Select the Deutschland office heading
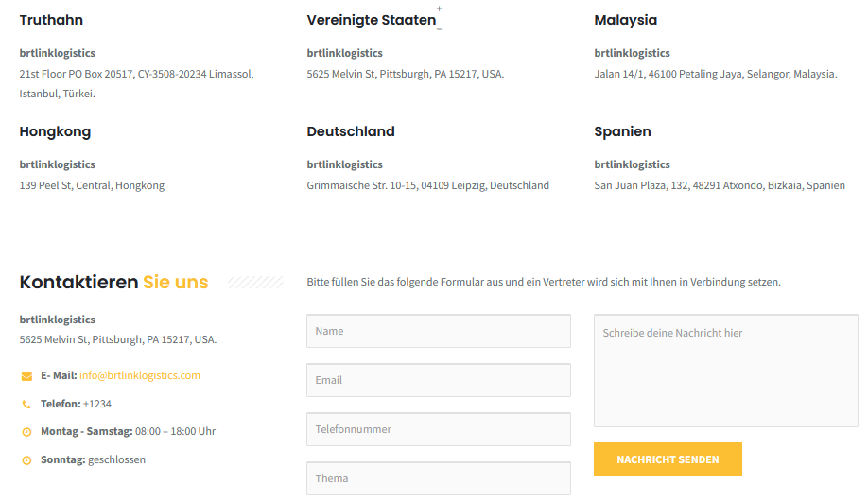 click(x=351, y=131)
